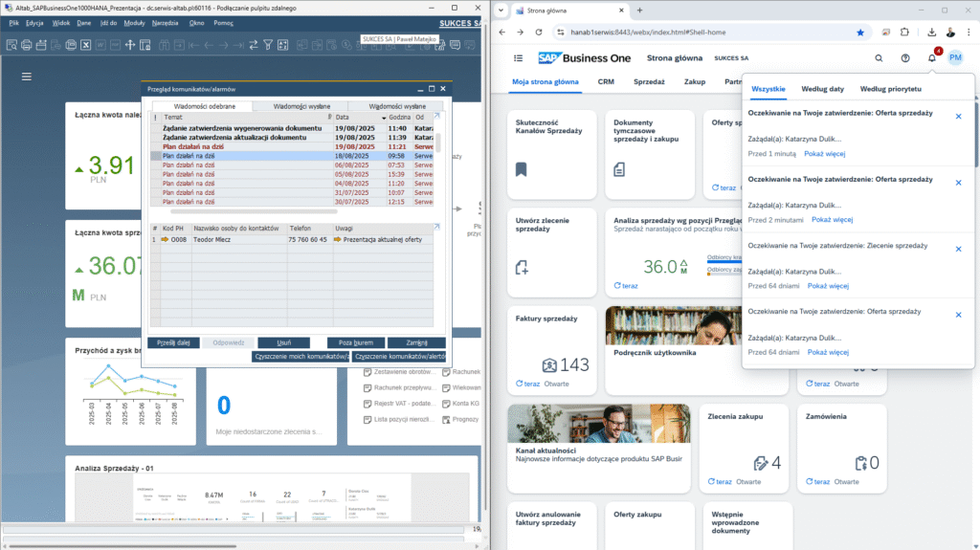Click Utwórz zlecenie sprzedaży document-plus icon
980x550 pixels.
[522, 268]
